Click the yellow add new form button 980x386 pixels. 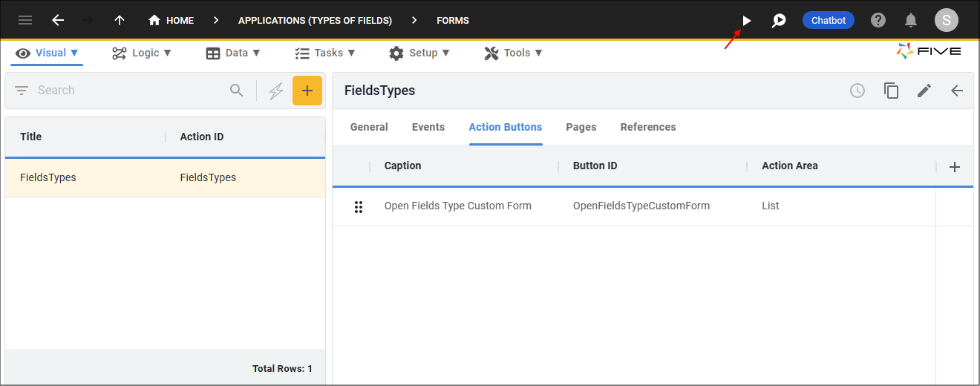tap(307, 91)
